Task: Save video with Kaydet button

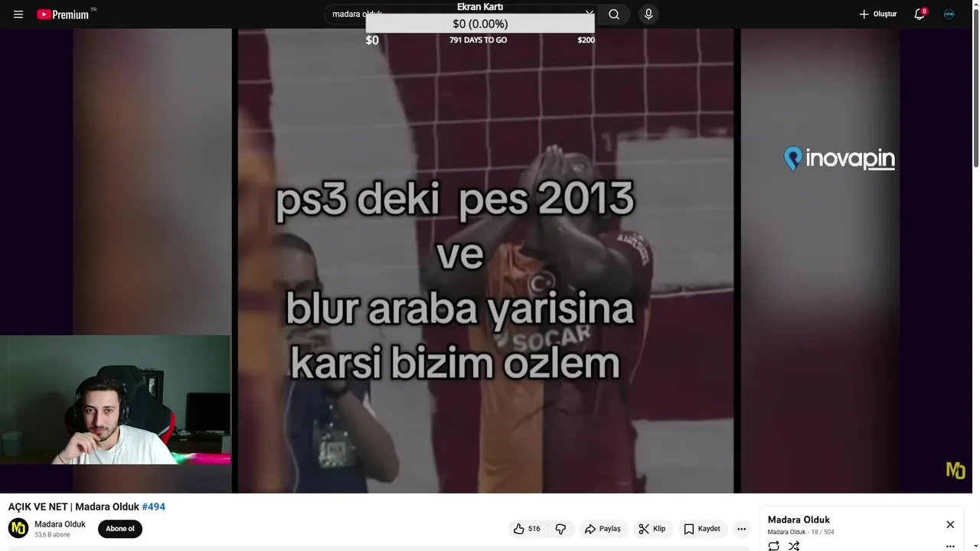Action: 702,529
